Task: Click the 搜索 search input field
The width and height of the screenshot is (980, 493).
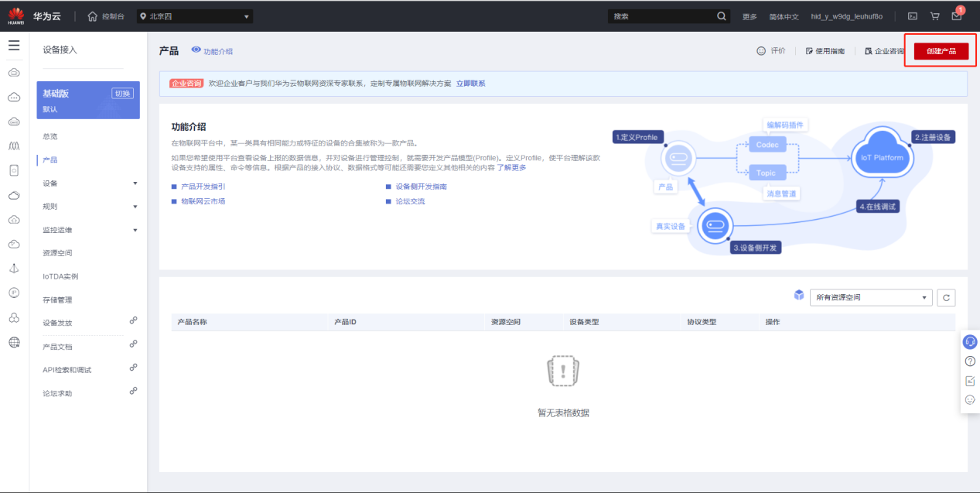Action: (x=661, y=16)
